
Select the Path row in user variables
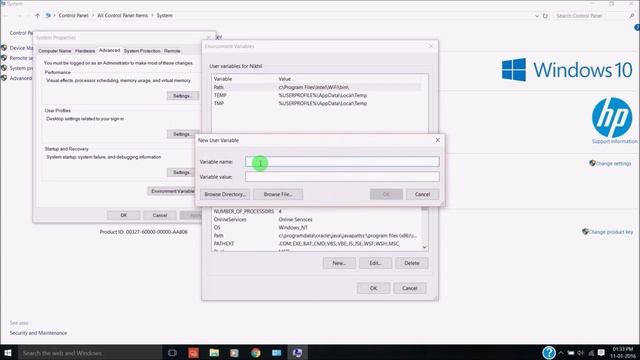pos(317,87)
